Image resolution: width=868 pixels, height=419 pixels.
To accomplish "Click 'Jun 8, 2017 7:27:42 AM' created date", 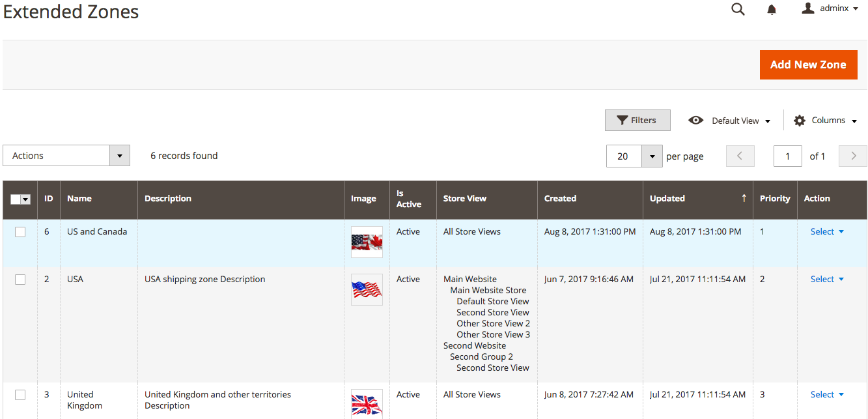I will [x=589, y=394].
